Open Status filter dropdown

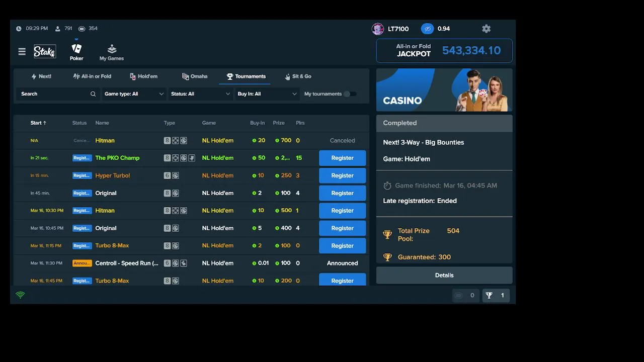200,94
